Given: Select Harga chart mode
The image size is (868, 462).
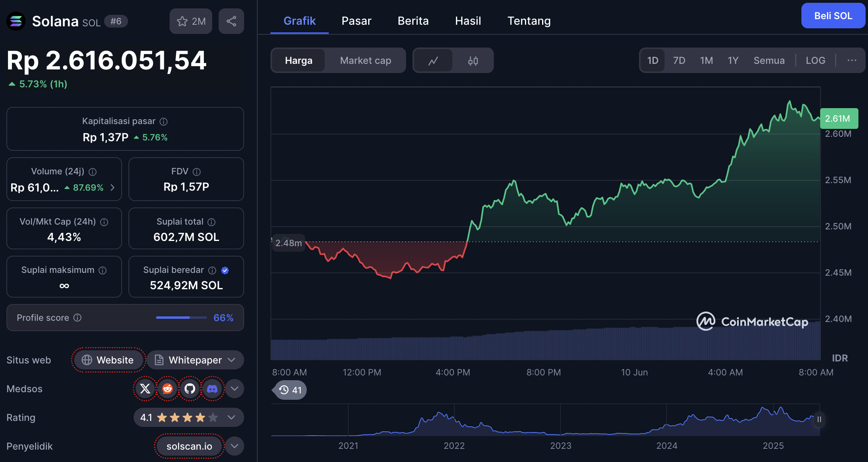Looking at the screenshot, I should (x=298, y=61).
